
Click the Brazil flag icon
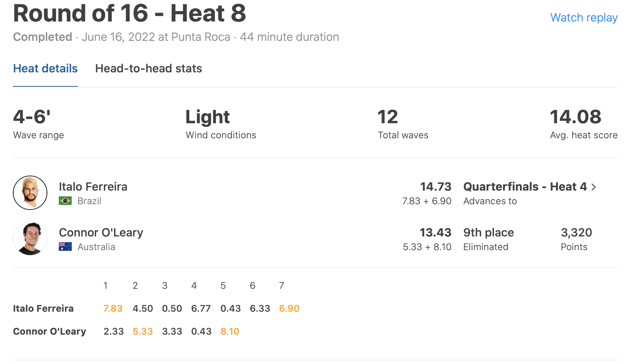[65, 201]
